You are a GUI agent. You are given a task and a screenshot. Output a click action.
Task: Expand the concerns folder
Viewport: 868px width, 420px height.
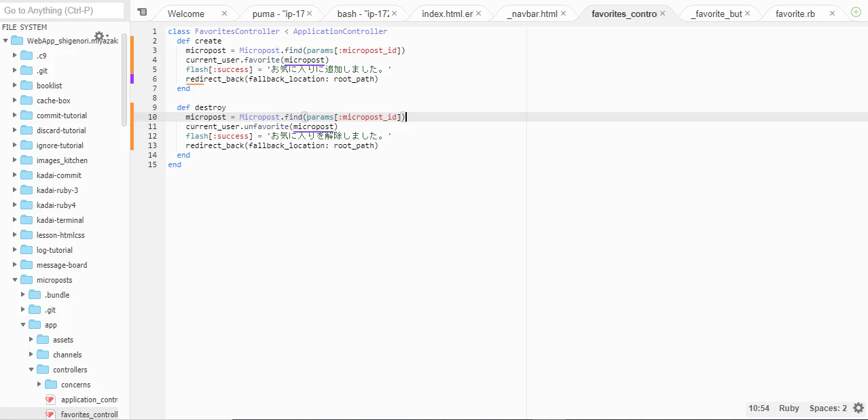click(x=39, y=384)
